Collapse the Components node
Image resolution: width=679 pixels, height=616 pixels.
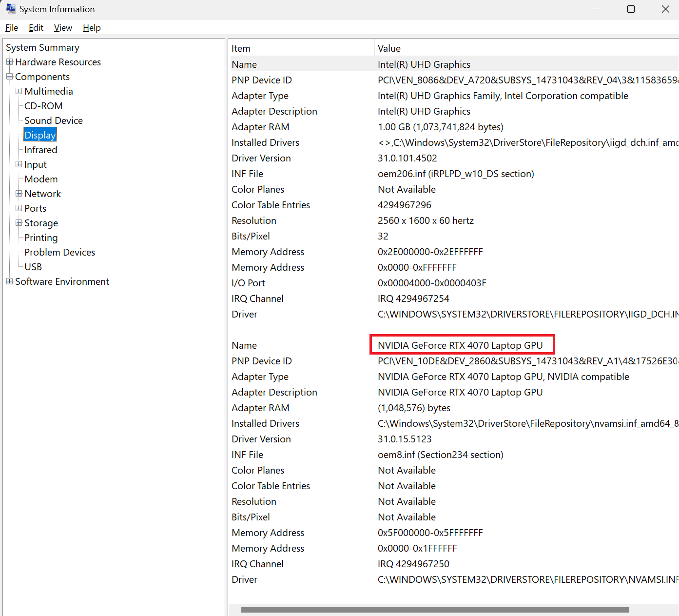(x=9, y=77)
